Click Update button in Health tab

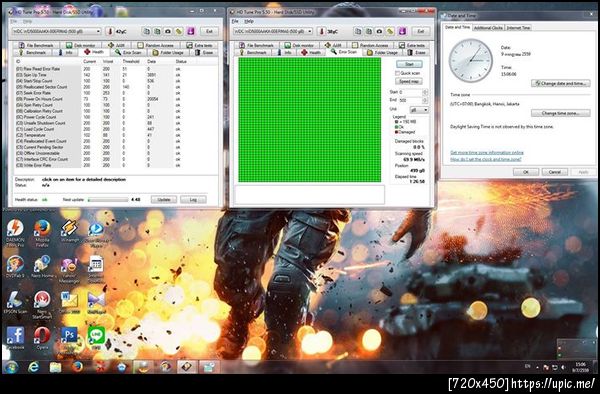coord(164,200)
